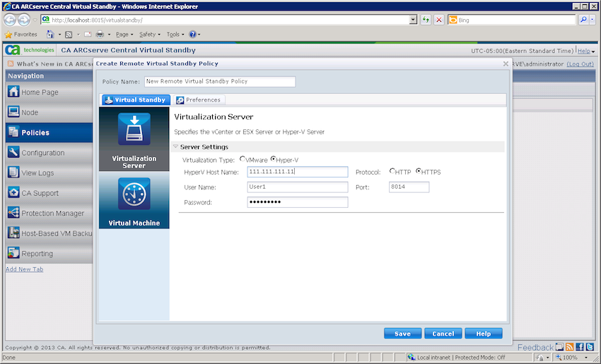Open Host-Based VM Backup in the navigation panel
The height and width of the screenshot is (364, 601).
point(49,233)
